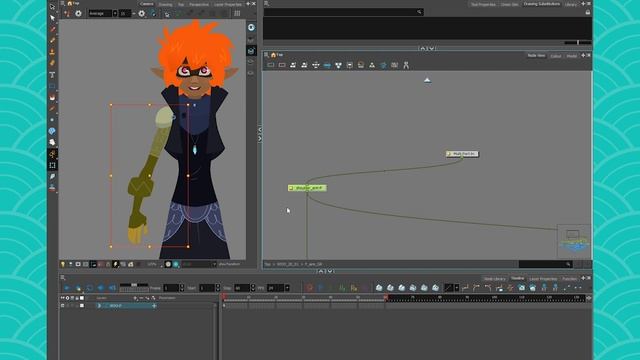Click the Top breadcrumb in Node View path
This screenshot has height=360, width=640.
click(267, 264)
